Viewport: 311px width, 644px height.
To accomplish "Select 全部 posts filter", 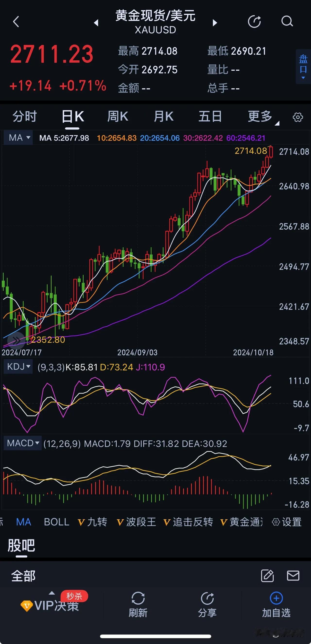I will click(23, 576).
